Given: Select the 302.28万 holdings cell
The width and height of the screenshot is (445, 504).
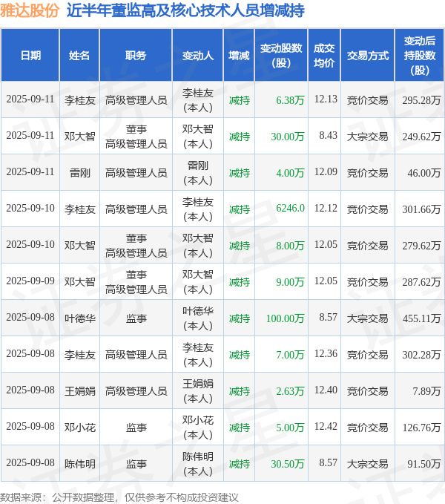Looking at the screenshot, I should pyautogui.click(x=421, y=354).
